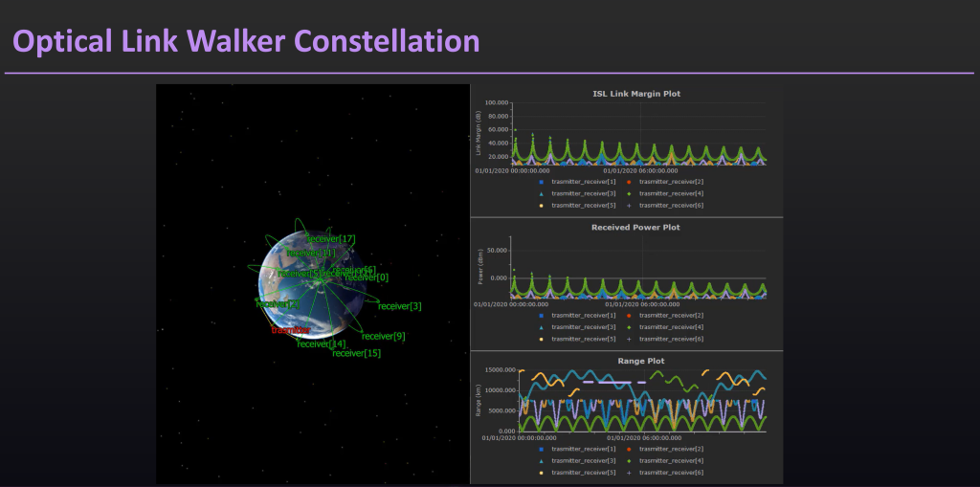Click blue square marker in ISL Link Margin legend

coord(541,181)
